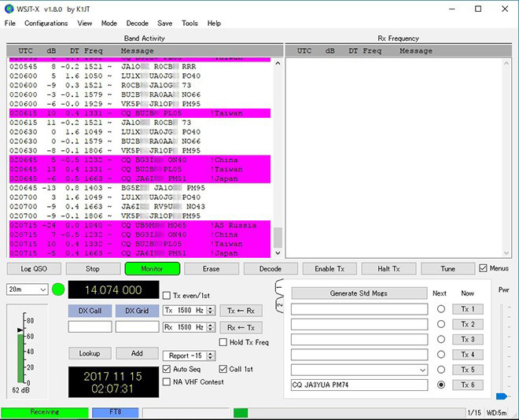Click Generate Std Msgs button
This screenshot has width=519, height=420.
click(x=359, y=293)
